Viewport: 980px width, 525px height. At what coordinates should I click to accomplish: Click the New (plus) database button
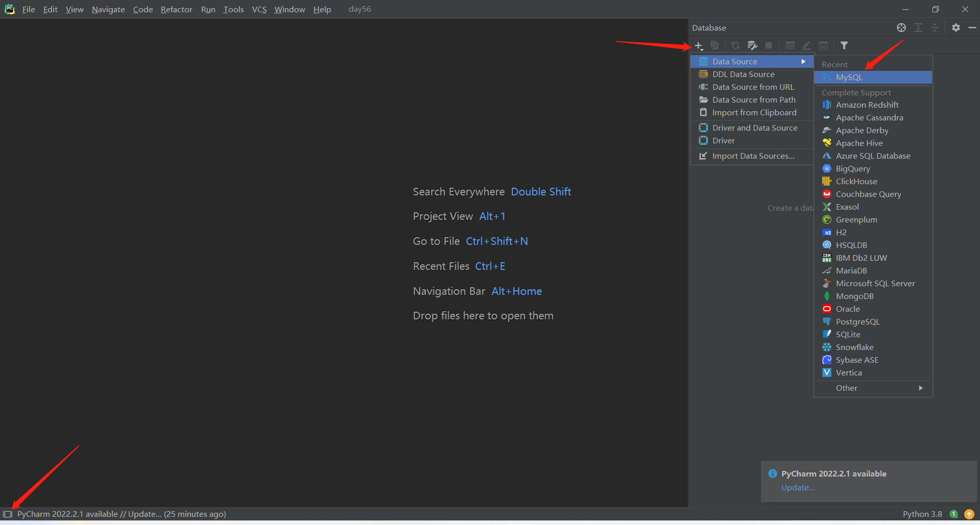click(x=699, y=46)
